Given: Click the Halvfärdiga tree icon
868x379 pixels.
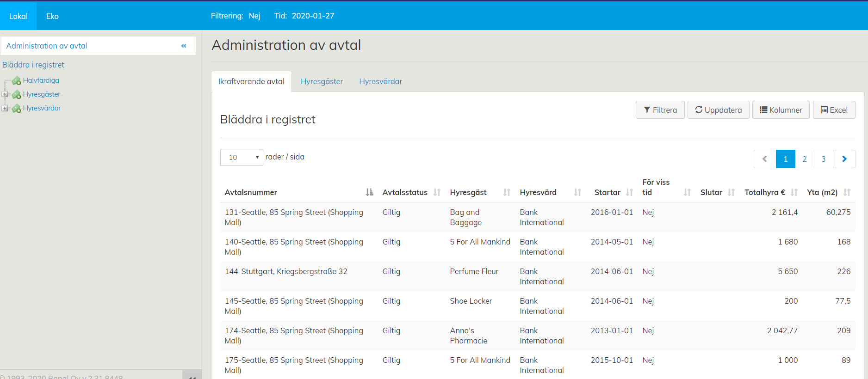Looking at the screenshot, I should point(17,81).
